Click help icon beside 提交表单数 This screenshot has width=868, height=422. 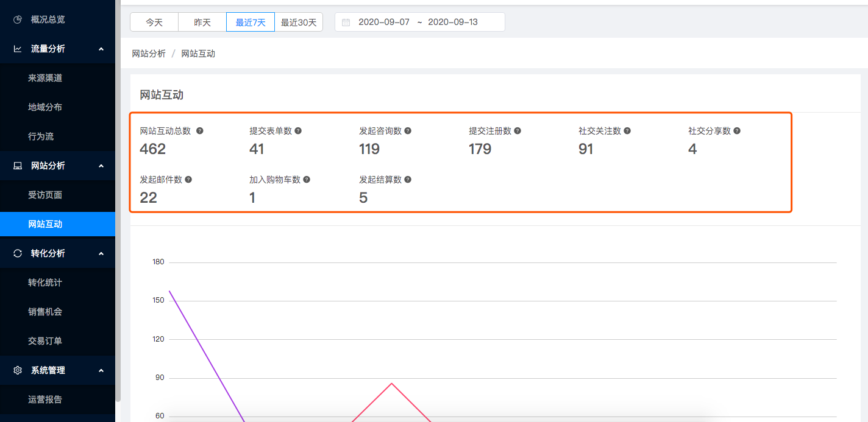[298, 131]
